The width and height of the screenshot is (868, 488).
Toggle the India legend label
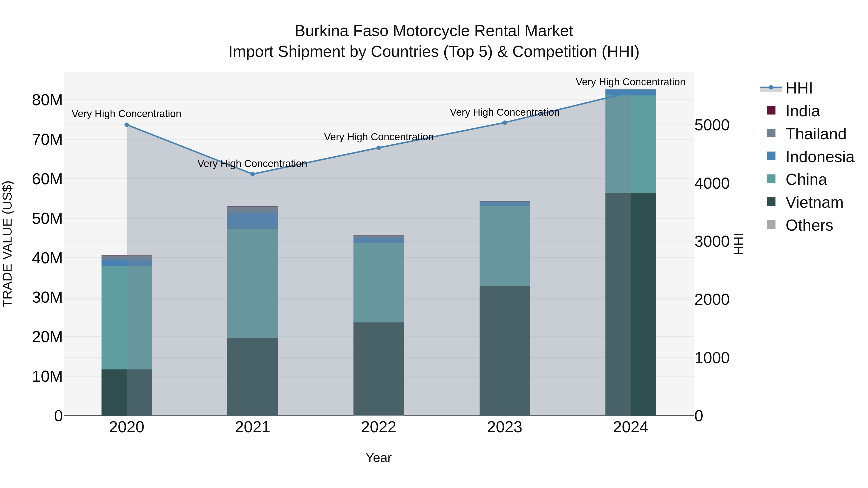click(803, 111)
